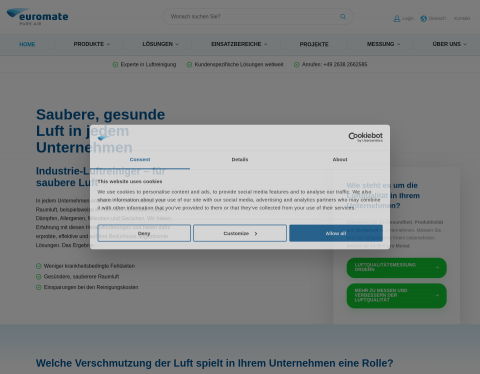
Task: Click the euromate logo
Action: (37, 17)
